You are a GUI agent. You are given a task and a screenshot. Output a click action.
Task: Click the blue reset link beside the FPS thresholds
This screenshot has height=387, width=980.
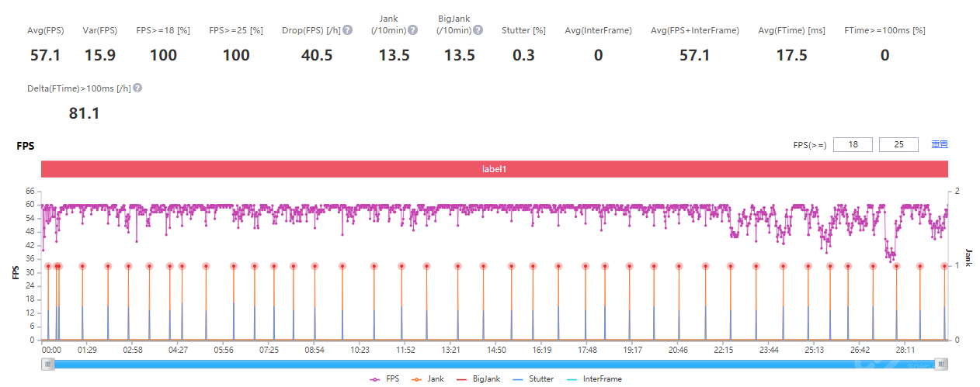tap(940, 144)
